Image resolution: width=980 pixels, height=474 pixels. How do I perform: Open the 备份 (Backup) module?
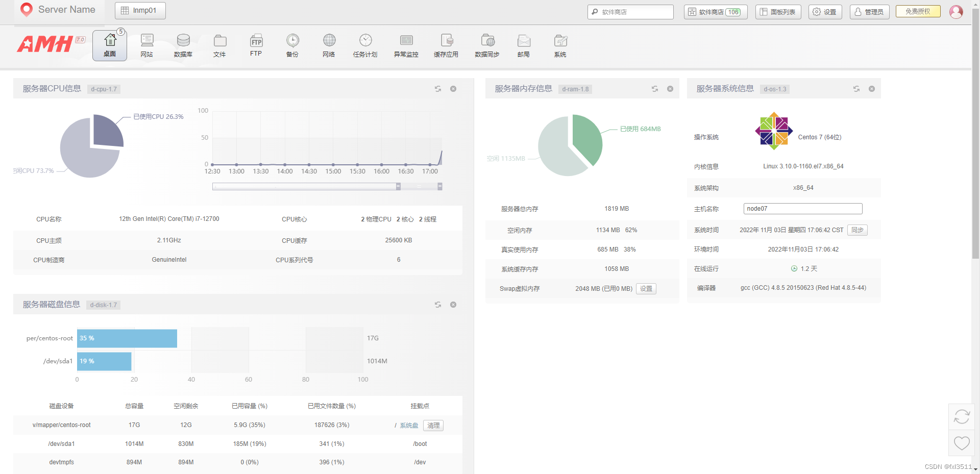(292, 45)
